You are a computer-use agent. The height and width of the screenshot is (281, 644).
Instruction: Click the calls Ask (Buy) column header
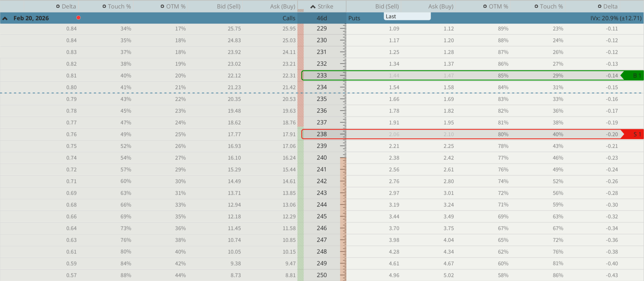point(283,6)
